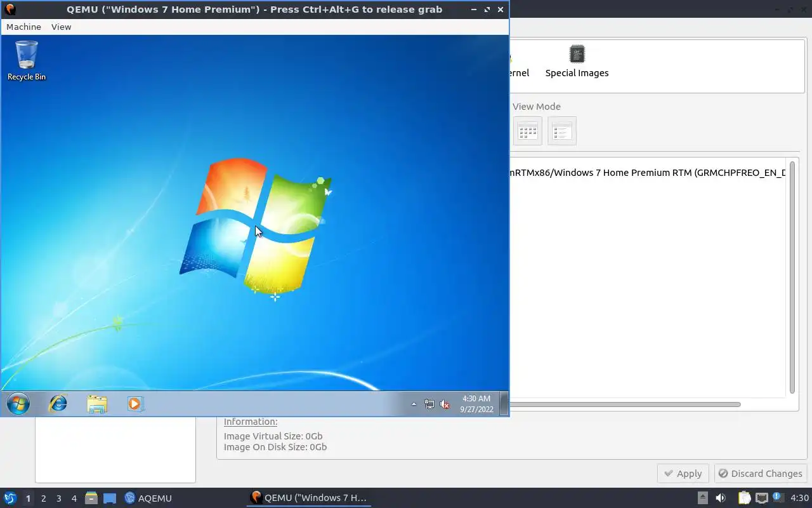Open the Windows 7 Start menu orb
The width and height of the screenshot is (812, 508).
click(x=18, y=403)
